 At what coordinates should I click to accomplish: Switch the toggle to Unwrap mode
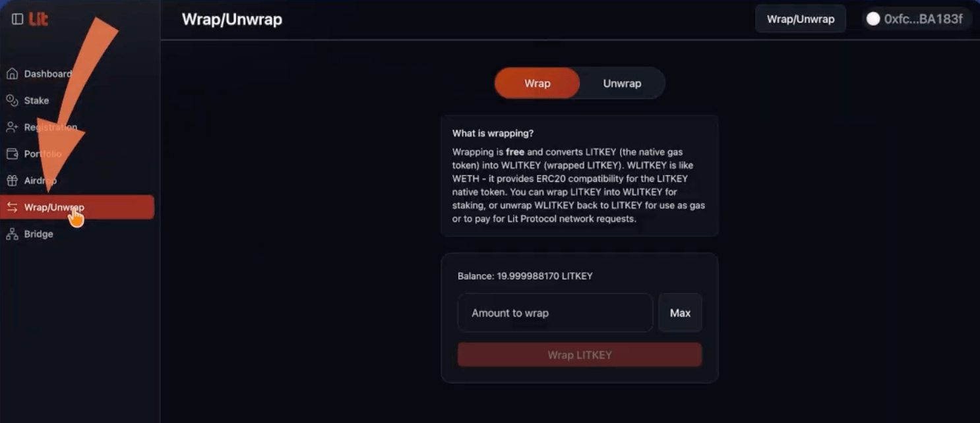click(621, 83)
